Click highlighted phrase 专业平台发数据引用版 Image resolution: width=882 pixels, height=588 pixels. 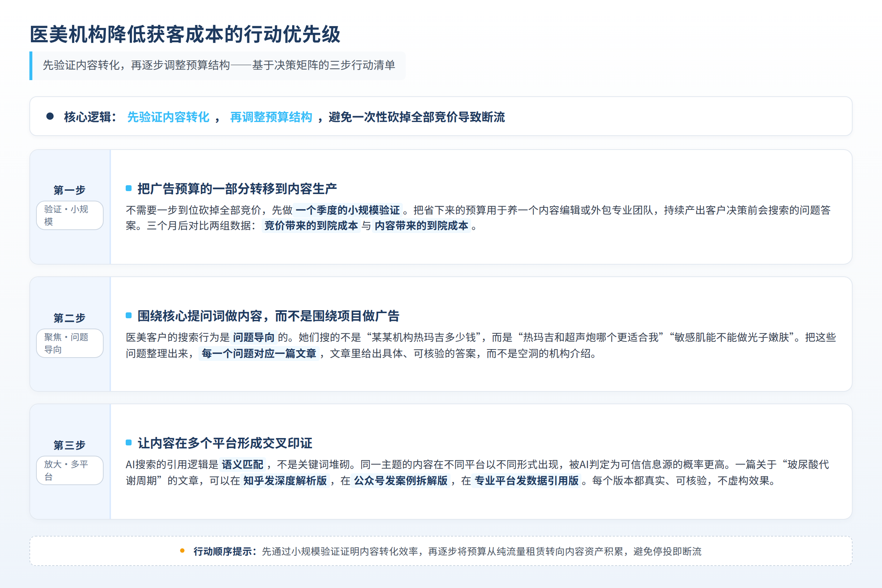pos(527,481)
